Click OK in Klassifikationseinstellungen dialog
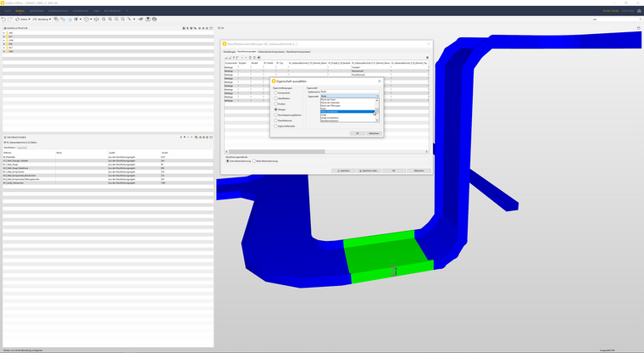The height and width of the screenshot is (353, 644). (x=393, y=171)
